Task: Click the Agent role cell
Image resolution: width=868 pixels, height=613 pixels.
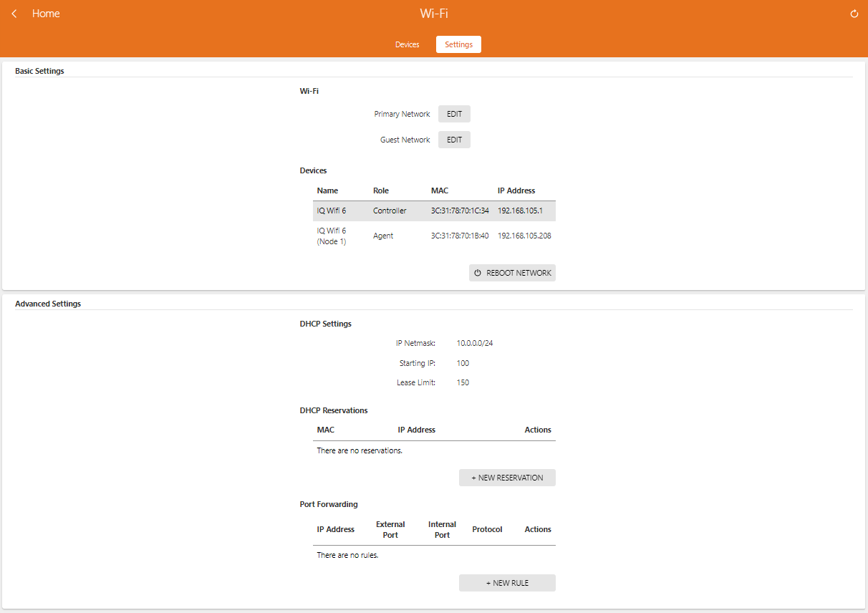Action: click(383, 236)
